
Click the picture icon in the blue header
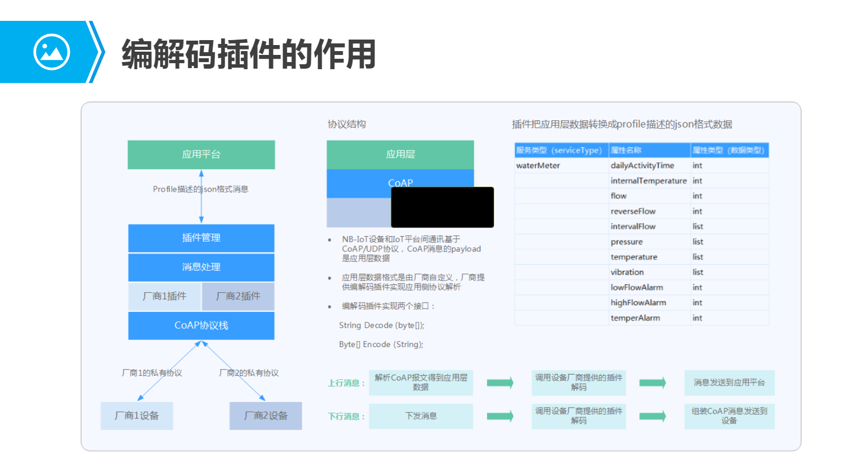51,52
